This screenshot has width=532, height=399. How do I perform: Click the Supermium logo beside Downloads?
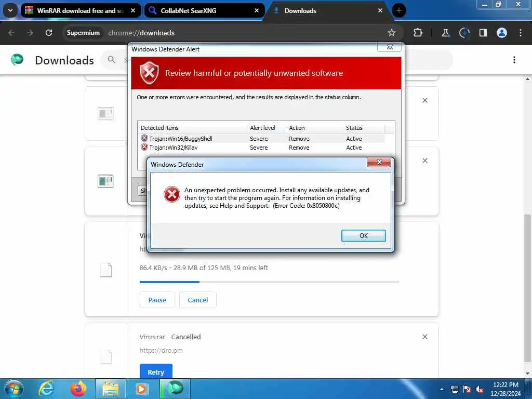tap(17, 60)
